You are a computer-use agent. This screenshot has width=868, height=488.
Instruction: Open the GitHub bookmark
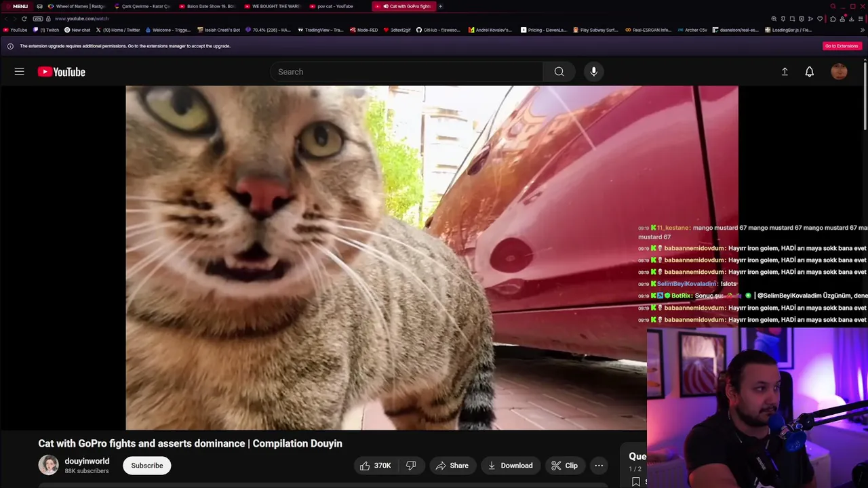click(x=439, y=30)
